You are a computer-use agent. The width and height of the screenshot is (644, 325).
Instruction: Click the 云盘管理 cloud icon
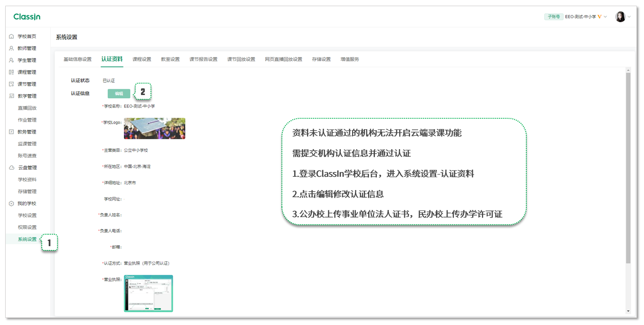[11, 168]
